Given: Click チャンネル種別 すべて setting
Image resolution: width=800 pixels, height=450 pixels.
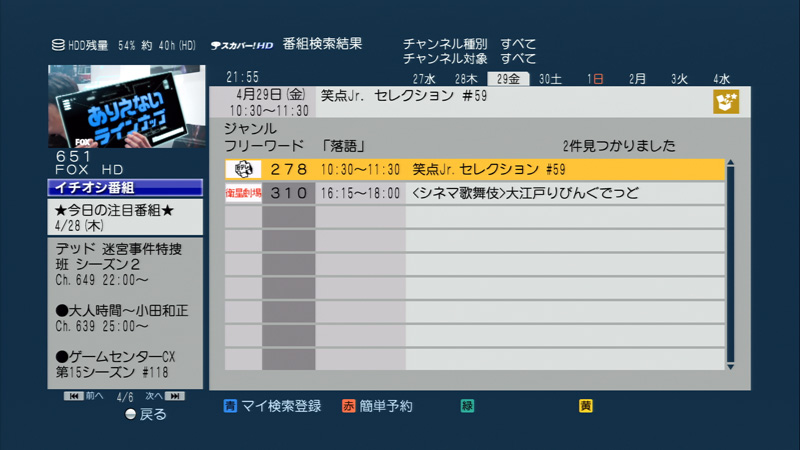Looking at the screenshot, I should [x=469, y=44].
